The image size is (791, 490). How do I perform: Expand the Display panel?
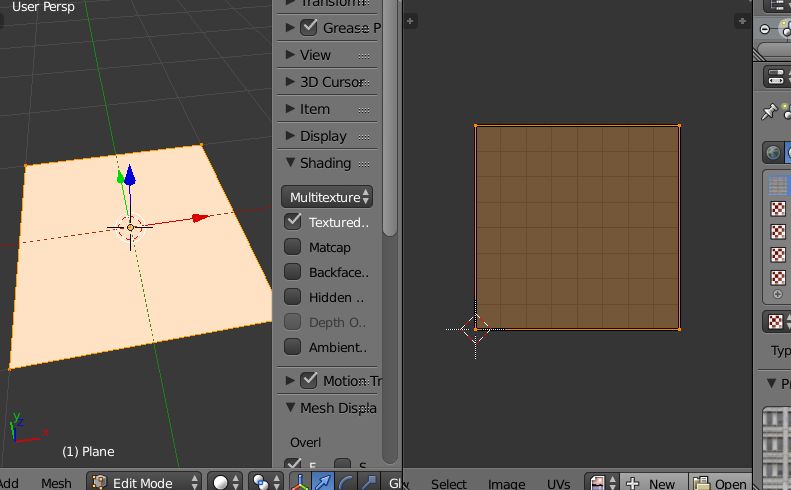point(290,136)
